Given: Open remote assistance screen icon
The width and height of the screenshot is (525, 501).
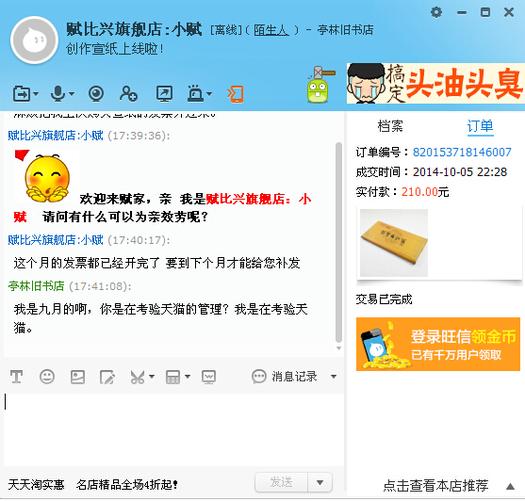Looking at the screenshot, I should coord(164,93).
